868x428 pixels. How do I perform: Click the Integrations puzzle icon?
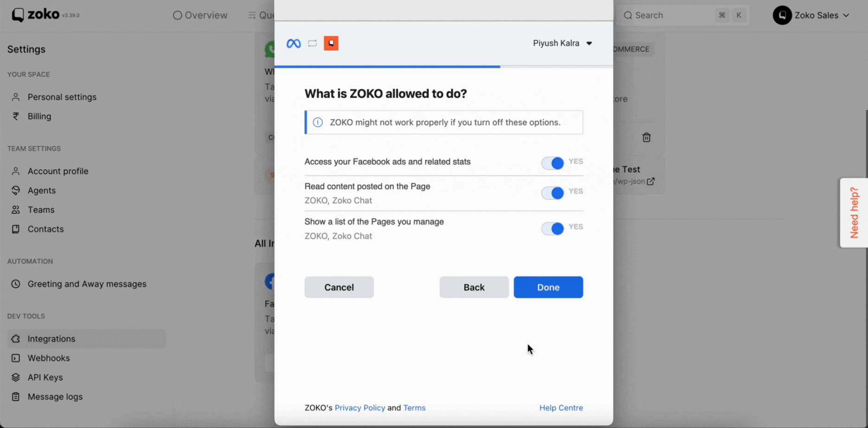pos(16,339)
